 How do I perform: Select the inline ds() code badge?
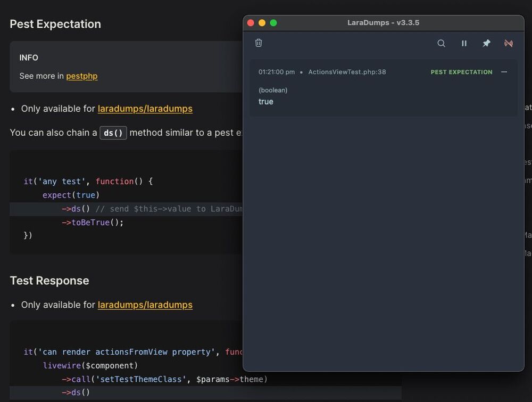[x=113, y=133]
